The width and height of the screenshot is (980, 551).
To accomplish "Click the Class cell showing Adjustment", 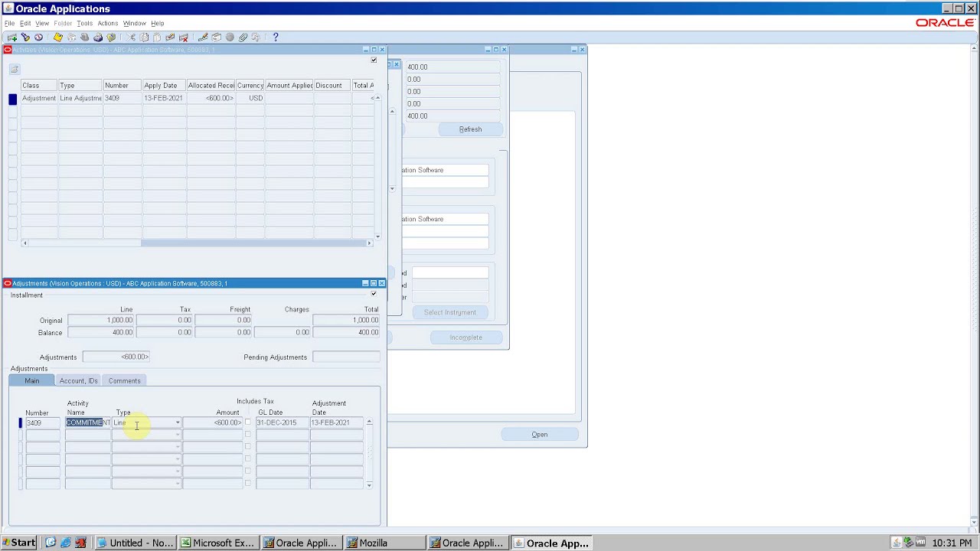I will click(39, 98).
